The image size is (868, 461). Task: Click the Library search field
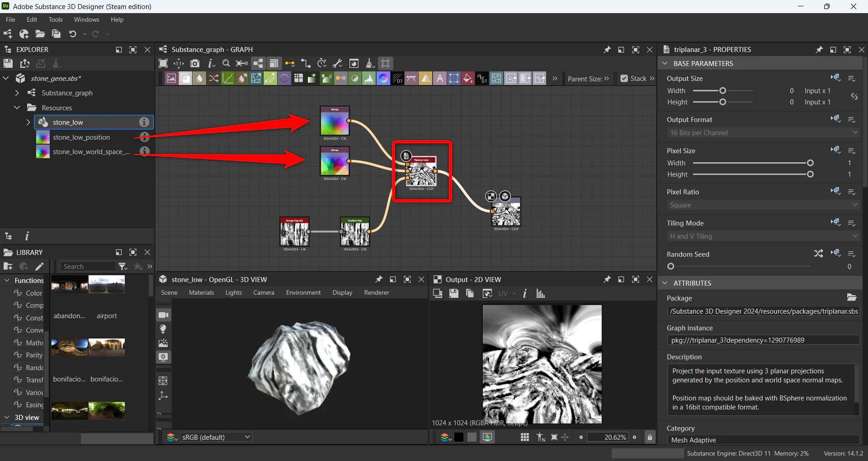[x=88, y=266]
